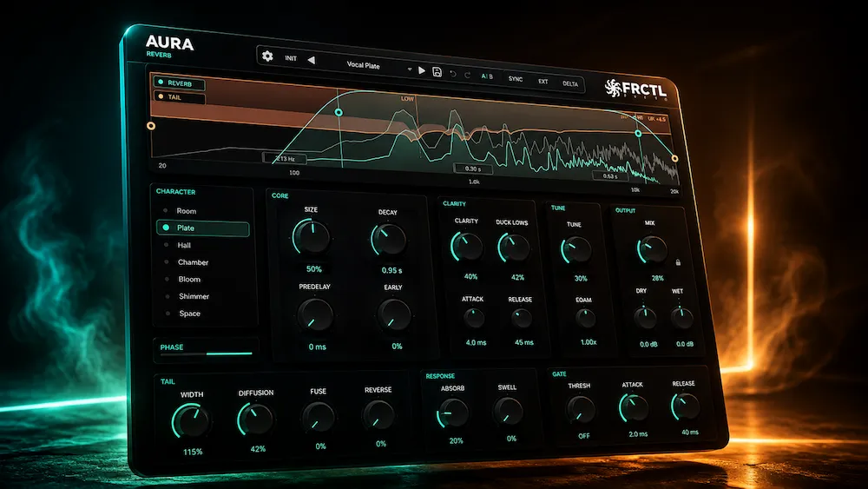The width and height of the screenshot is (868, 489).
Task: Click the Gate ATTACK knob
Action: (x=634, y=408)
